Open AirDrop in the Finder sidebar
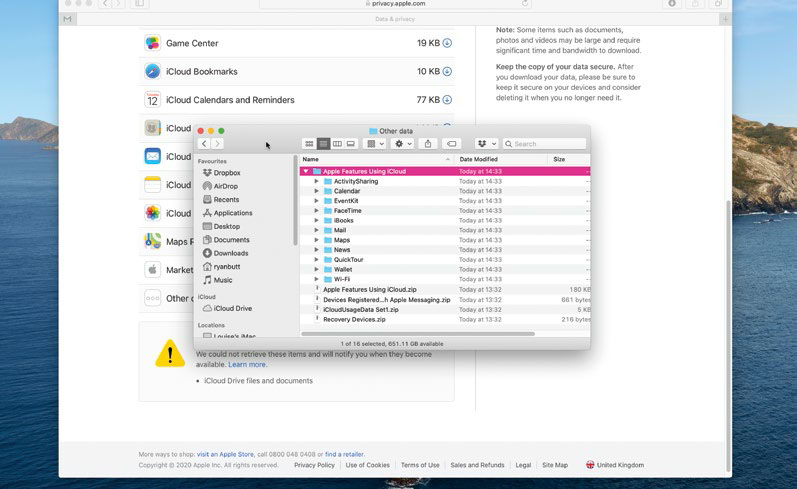The height and width of the screenshot is (489, 797). click(x=226, y=186)
